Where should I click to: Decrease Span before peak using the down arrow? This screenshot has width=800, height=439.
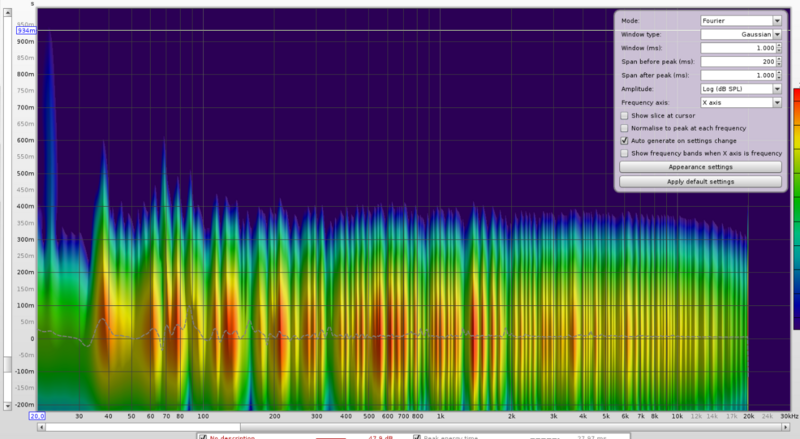click(777, 64)
